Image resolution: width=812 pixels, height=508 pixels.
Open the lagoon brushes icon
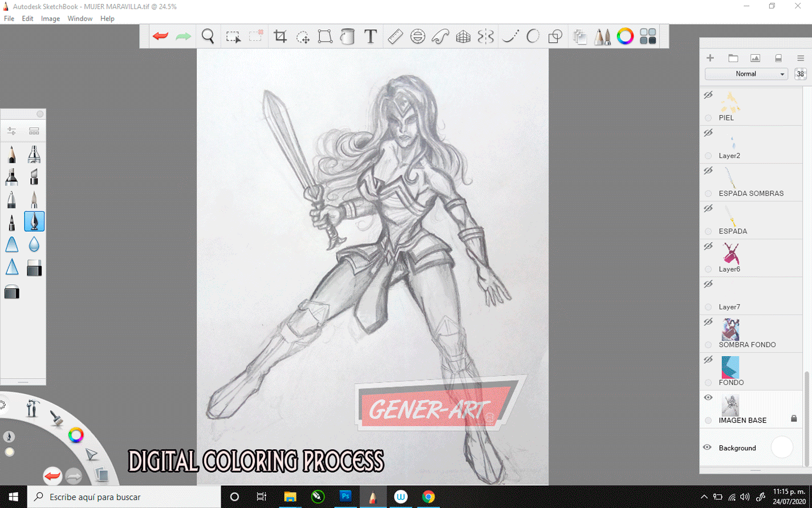[x=56, y=418]
